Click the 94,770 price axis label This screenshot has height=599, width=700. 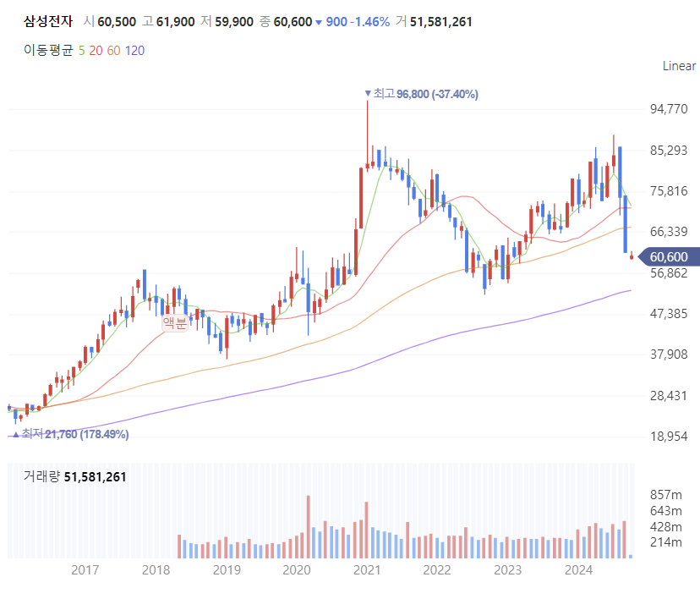[x=669, y=109]
